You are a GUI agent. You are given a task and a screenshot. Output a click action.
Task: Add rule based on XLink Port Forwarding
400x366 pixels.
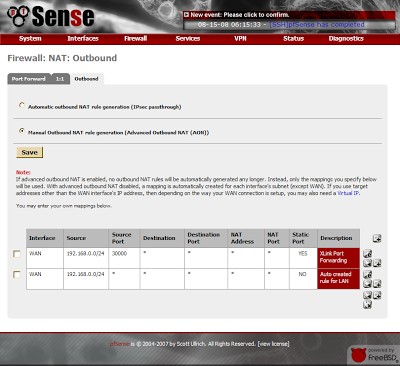click(377, 263)
